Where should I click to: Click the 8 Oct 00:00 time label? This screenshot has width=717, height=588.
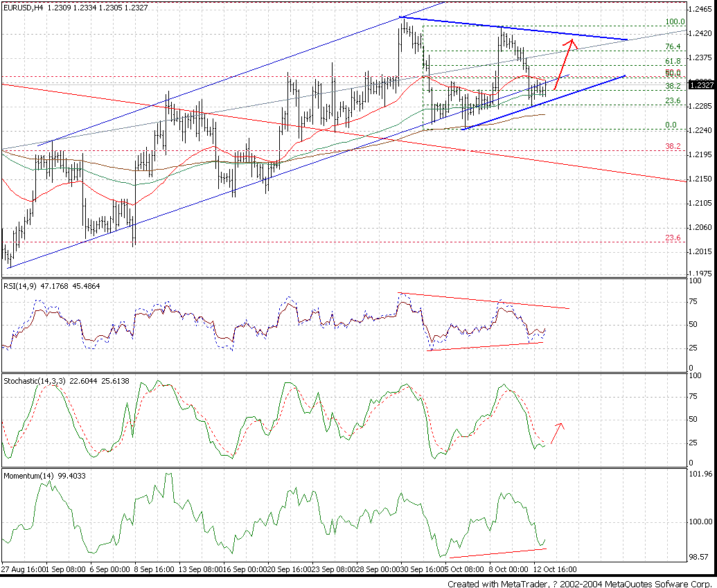[x=509, y=570]
